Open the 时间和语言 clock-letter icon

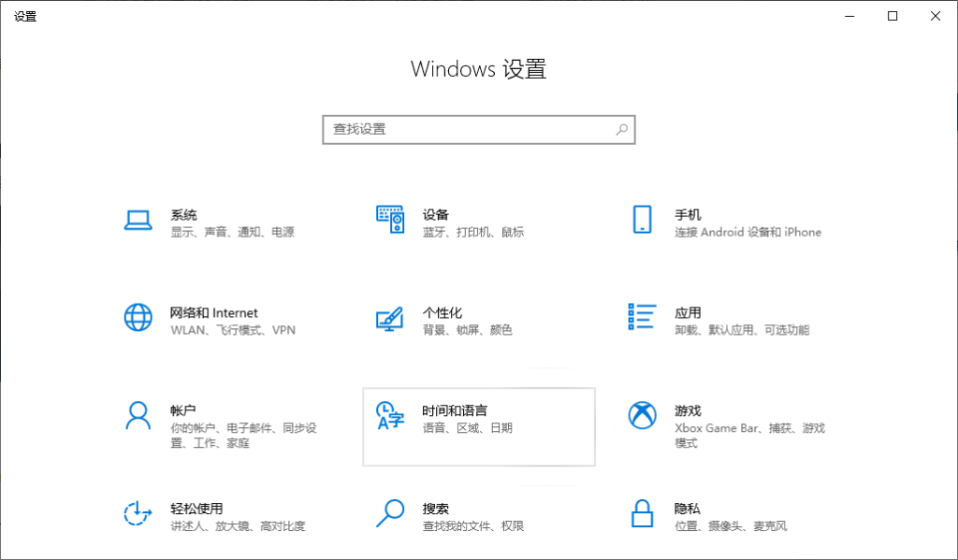click(390, 415)
